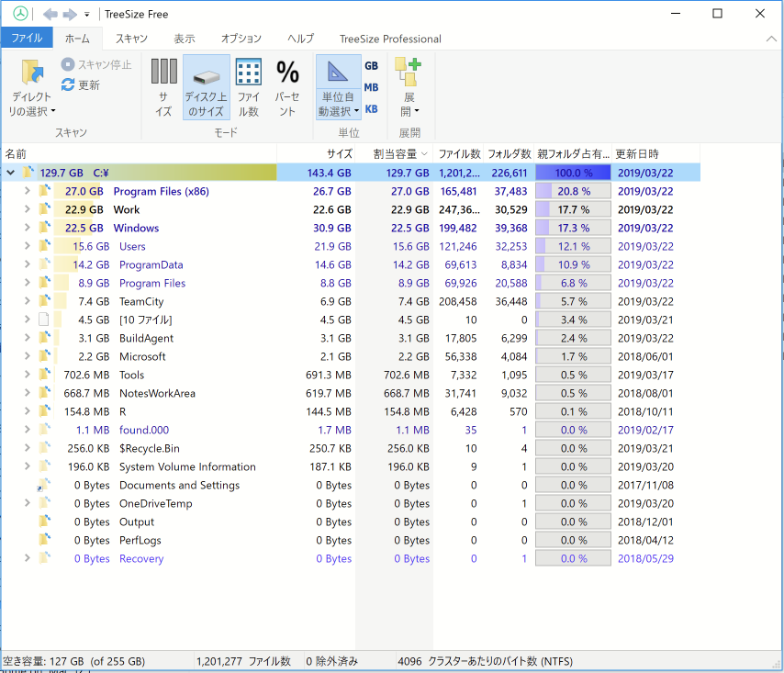Expand the Program Files (x86) folder
The width and height of the screenshot is (784, 673).
pos(27,191)
